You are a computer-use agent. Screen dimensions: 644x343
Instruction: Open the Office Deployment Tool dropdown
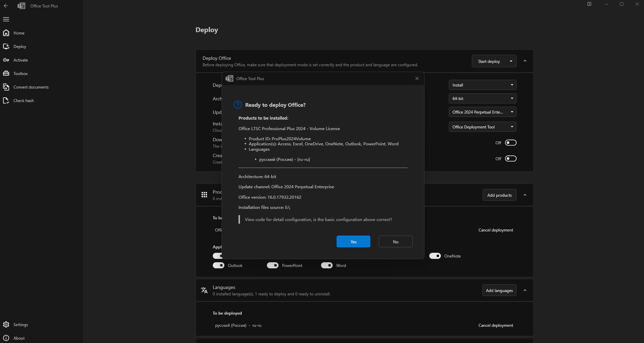click(x=483, y=127)
